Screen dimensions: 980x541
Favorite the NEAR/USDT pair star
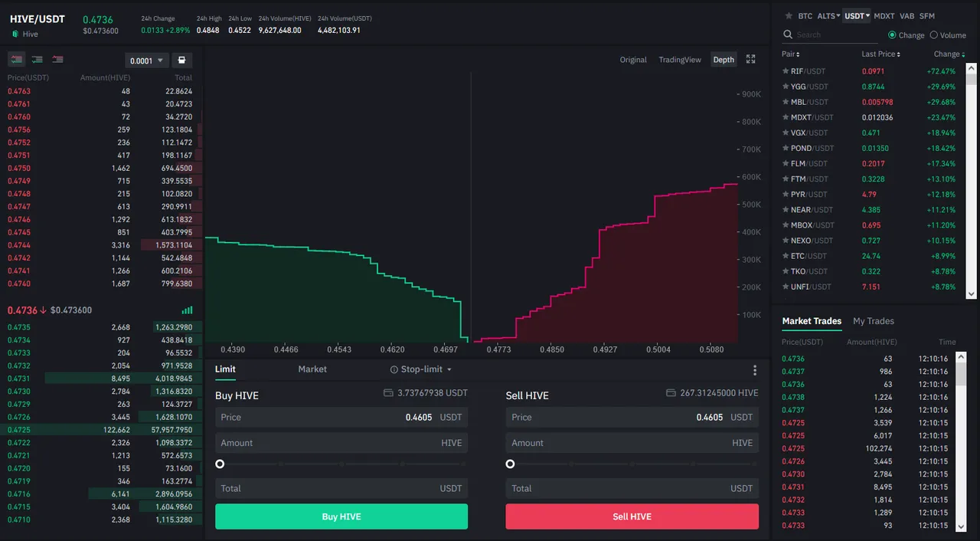[786, 209]
